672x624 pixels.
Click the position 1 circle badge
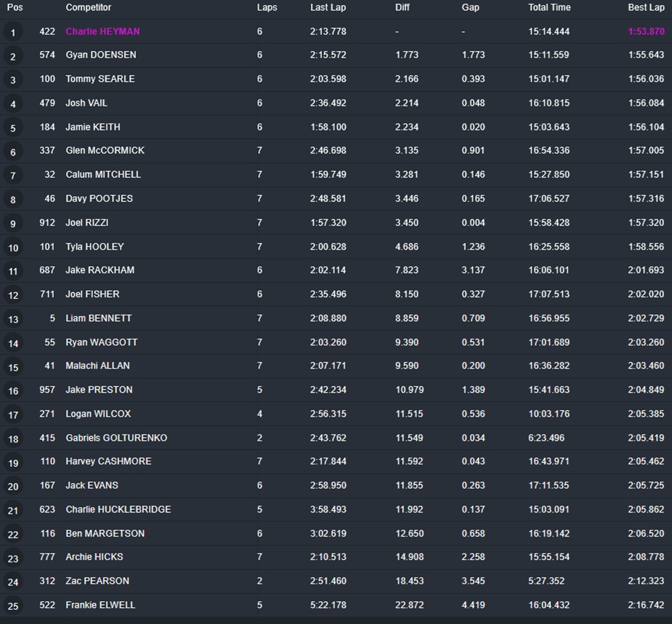tap(13, 32)
